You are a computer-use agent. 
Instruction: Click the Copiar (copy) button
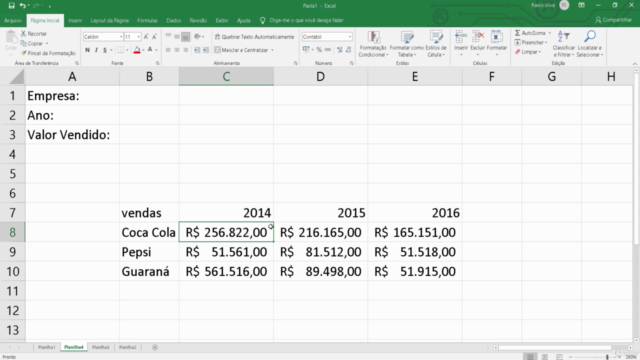(34, 43)
